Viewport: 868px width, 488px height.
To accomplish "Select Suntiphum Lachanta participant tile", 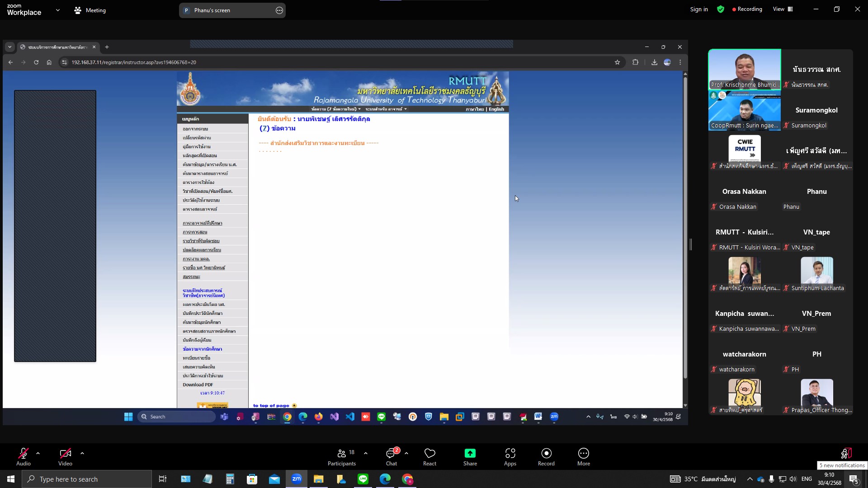I will coord(817,272).
